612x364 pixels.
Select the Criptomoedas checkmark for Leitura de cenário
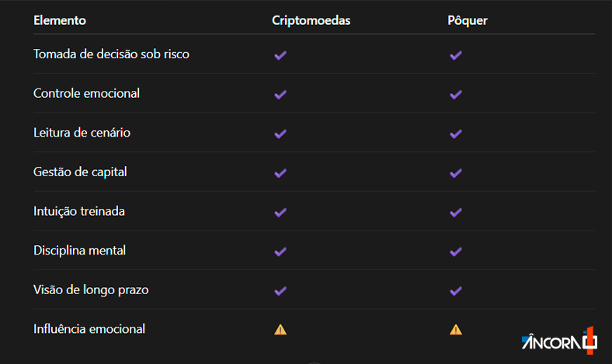click(x=280, y=134)
